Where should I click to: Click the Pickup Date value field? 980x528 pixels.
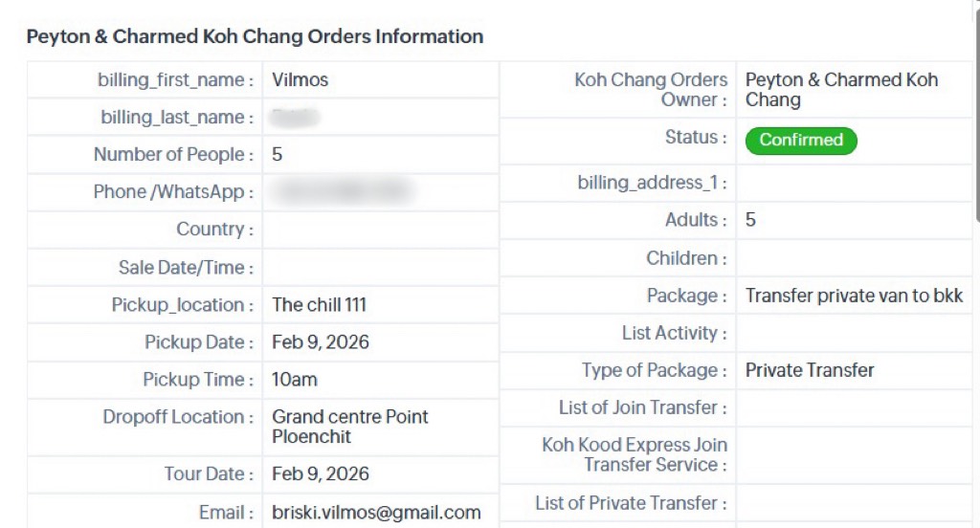pyautogui.click(x=321, y=342)
